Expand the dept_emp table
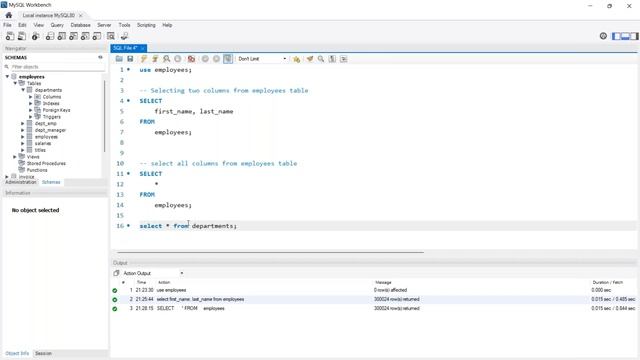Image resolution: width=640 pixels, height=360 pixels. tap(23, 123)
